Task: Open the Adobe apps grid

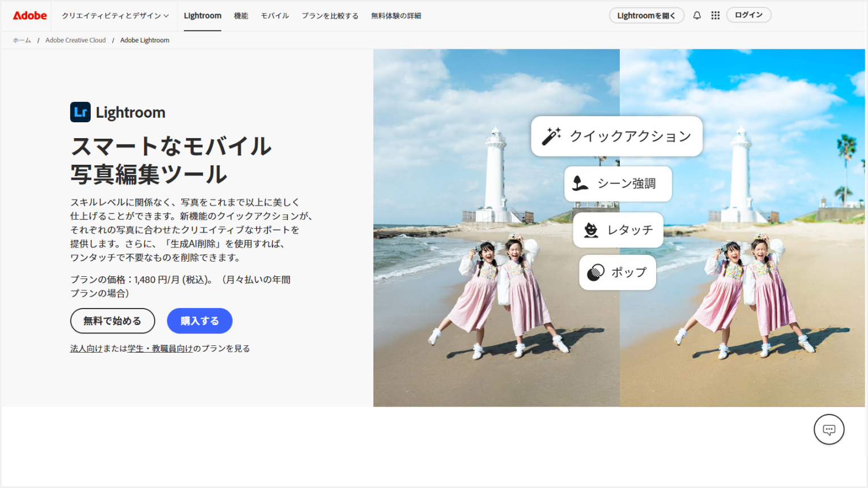Action: tap(715, 15)
